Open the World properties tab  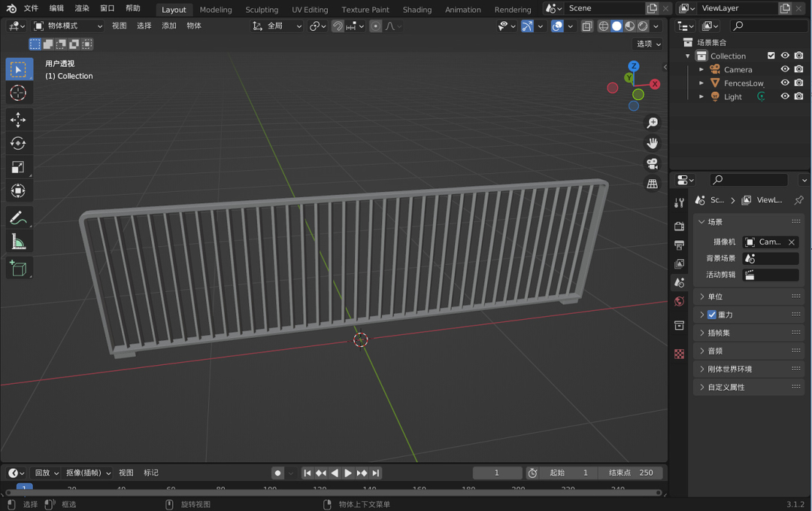click(680, 301)
